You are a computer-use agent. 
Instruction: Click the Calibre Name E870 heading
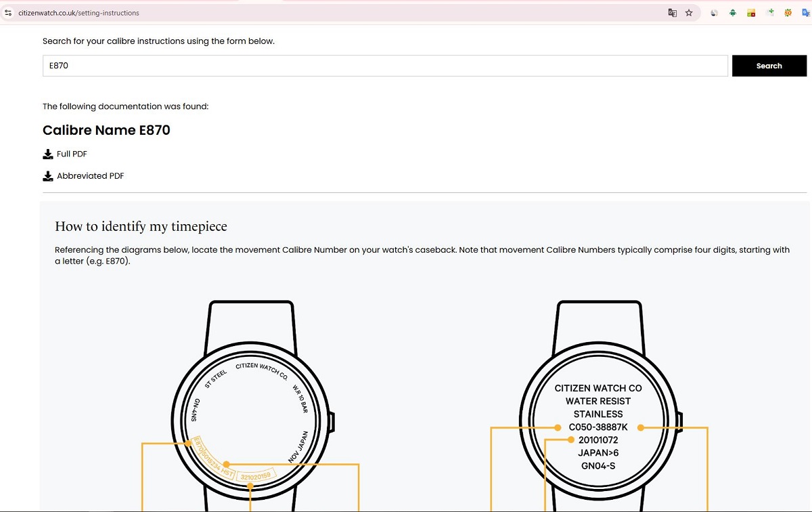click(106, 130)
